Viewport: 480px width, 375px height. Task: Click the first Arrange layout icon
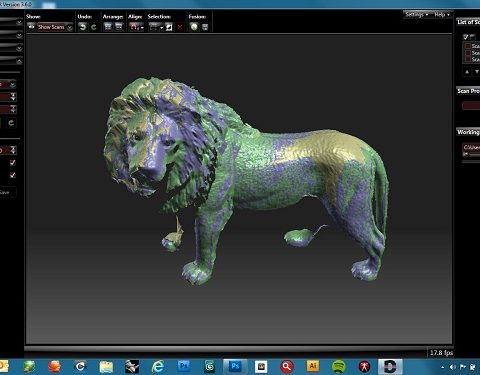coord(108,27)
